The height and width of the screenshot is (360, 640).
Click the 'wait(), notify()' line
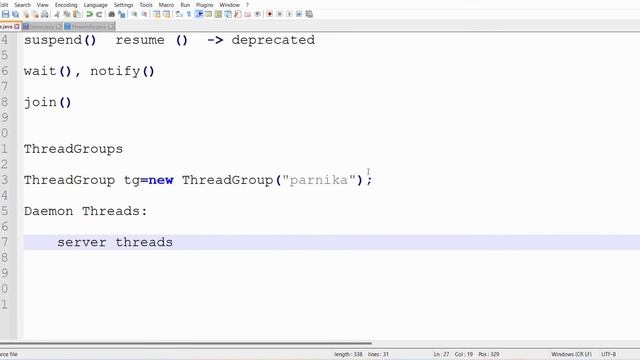click(x=89, y=71)
